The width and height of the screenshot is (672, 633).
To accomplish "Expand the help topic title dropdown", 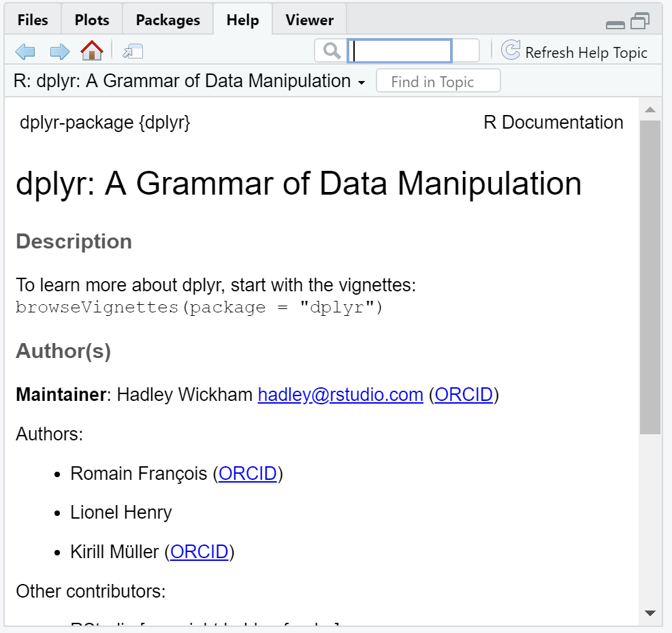I will [362, 82].
